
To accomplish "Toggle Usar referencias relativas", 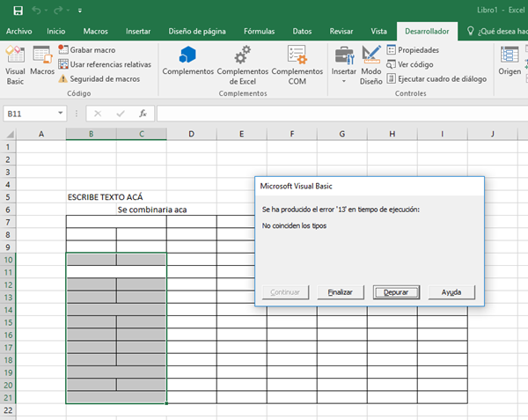I will point(104,64).
